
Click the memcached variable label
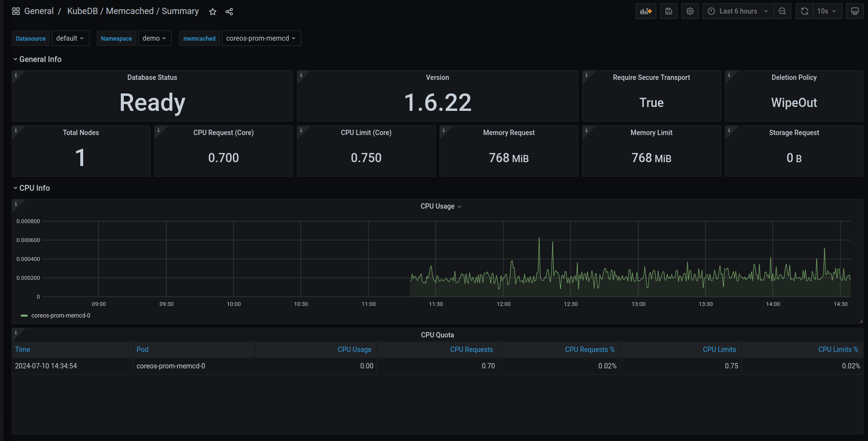point(199,38)
